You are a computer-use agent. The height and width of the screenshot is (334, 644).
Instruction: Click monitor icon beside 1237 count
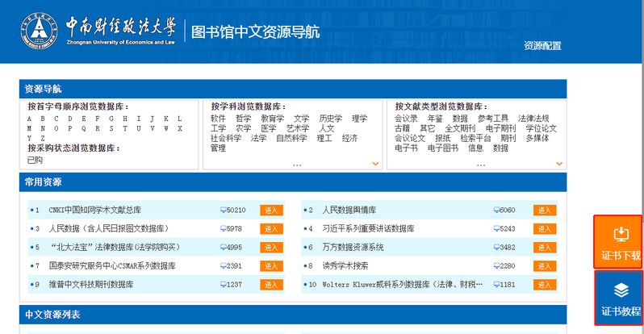[223, 284]
